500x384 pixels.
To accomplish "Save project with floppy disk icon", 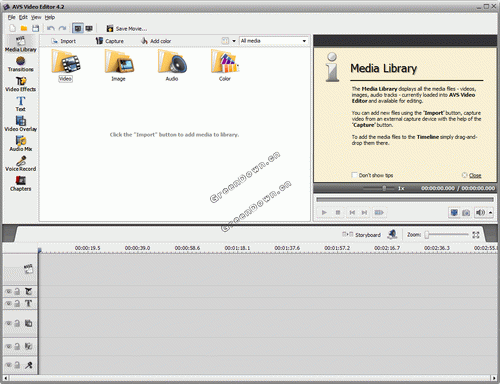I will pos(35,28).
